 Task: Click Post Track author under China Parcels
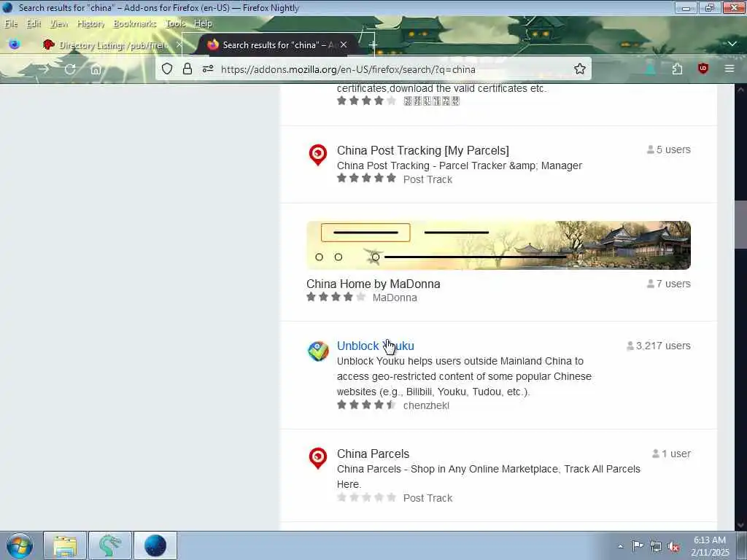pyautogui.click(x=427, y=498)
